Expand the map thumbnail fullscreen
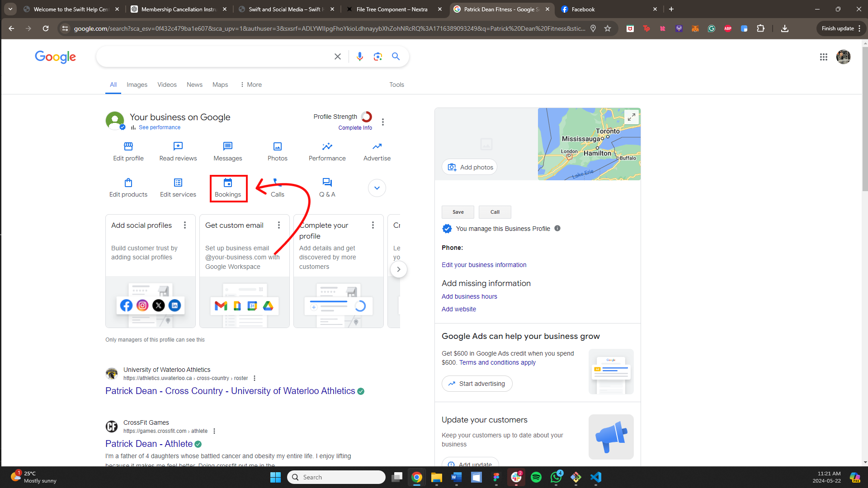This screenshot has width=868, height=488. coord(631,117)
